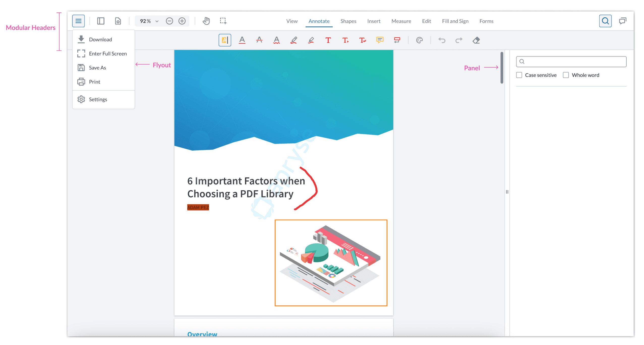The width and height of the screenshot is (644, 345).
Task: Pick the squiggly underline tool
Action: (x=276, y=40)
